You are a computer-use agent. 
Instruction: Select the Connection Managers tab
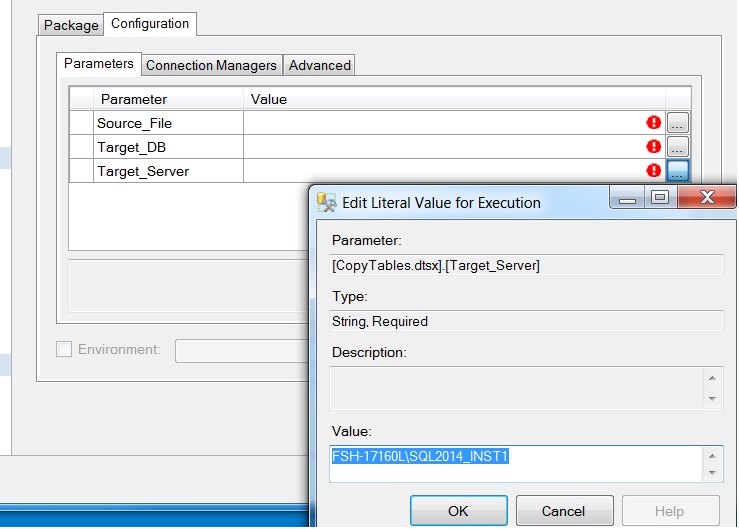coord(211,65)
